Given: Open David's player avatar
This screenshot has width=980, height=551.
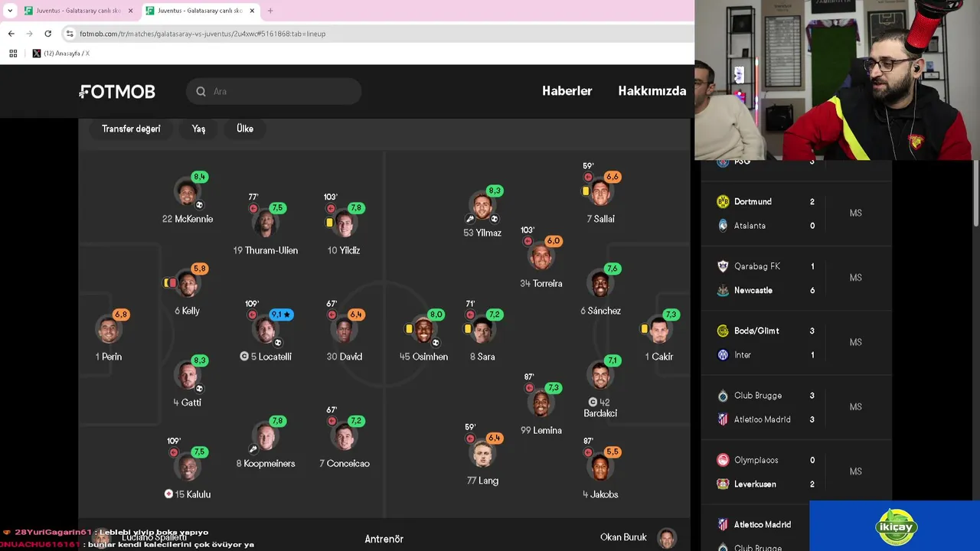Looking at the screenshot, I should tap(344, 331).
